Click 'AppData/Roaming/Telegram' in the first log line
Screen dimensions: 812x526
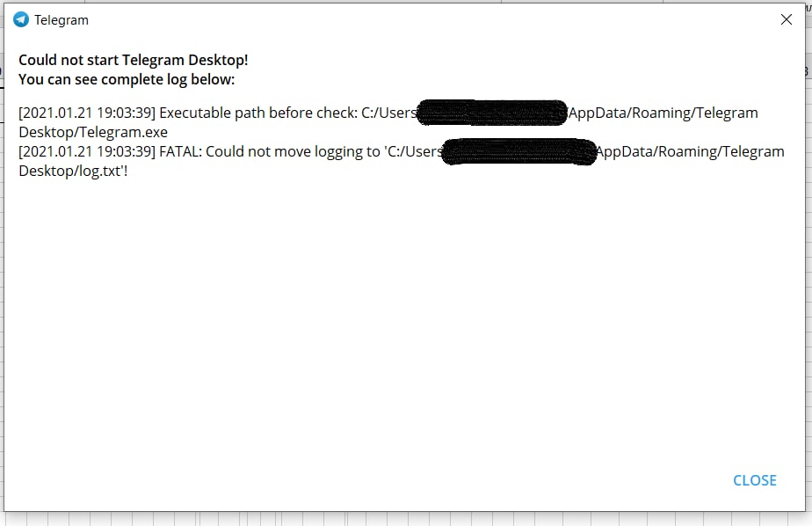pos(663,113)
